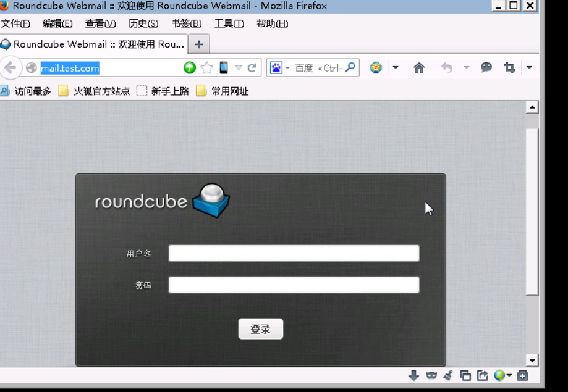The image size is (568, 392).
Task: Expand the crop tool dropdown arrow
Action: pos(529,67)
